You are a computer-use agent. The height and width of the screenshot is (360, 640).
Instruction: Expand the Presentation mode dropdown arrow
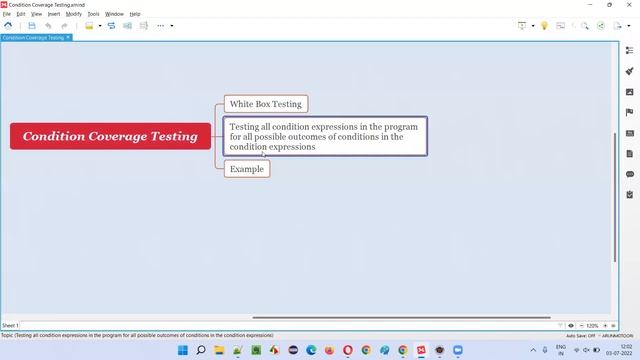[533, 26]
